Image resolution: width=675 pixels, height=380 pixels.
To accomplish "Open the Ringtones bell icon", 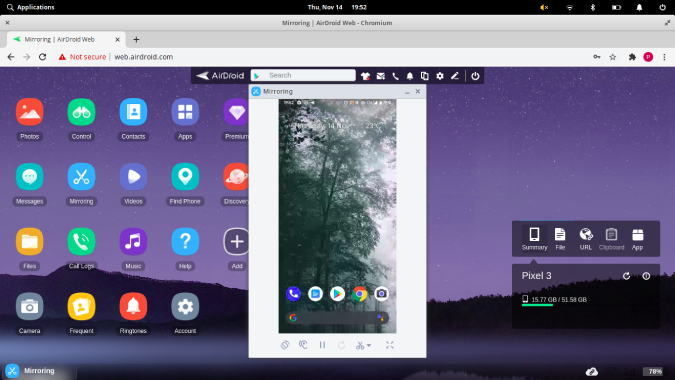I will [x=133, y=306].
